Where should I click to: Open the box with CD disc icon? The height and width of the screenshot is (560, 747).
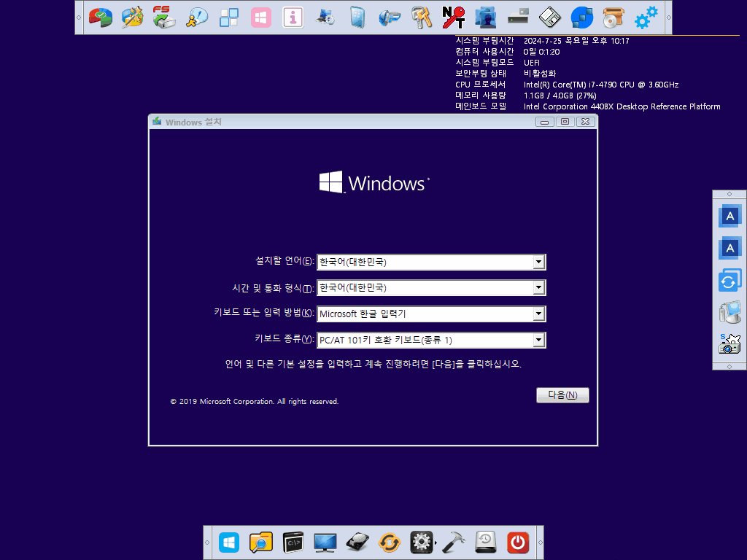point(614,17)
